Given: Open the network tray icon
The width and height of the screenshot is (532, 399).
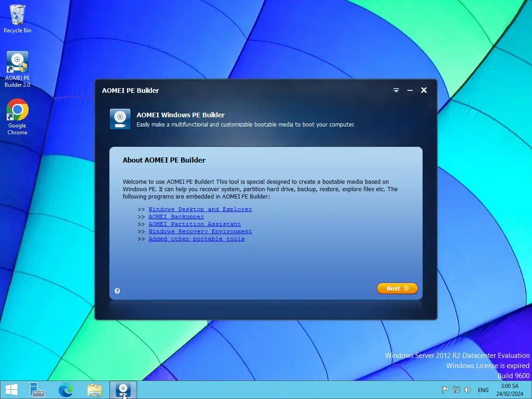Looking at the screenshot, I should [x=457, y=390].
